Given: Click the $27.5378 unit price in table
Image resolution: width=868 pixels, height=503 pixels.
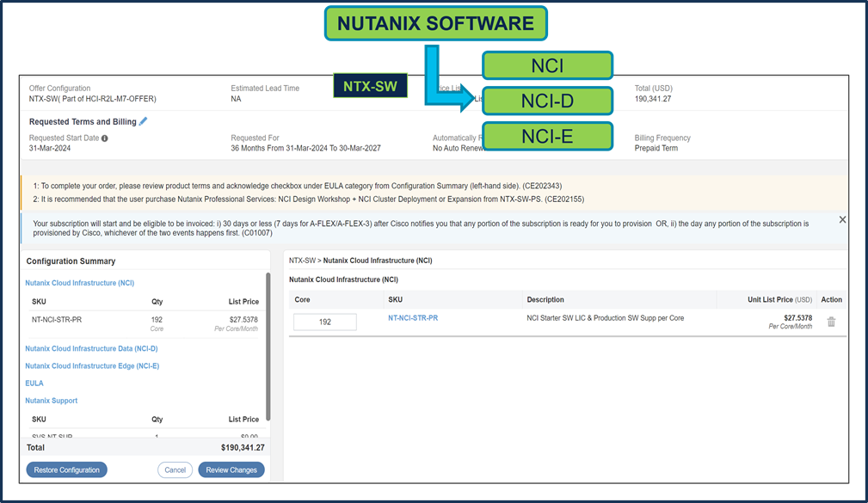Looking at the screenshot, I should click(797, 318).
